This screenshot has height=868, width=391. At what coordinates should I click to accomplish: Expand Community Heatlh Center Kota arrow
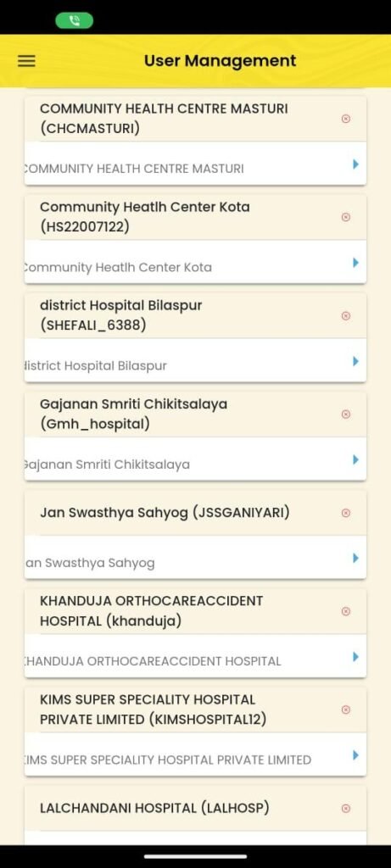355,263
